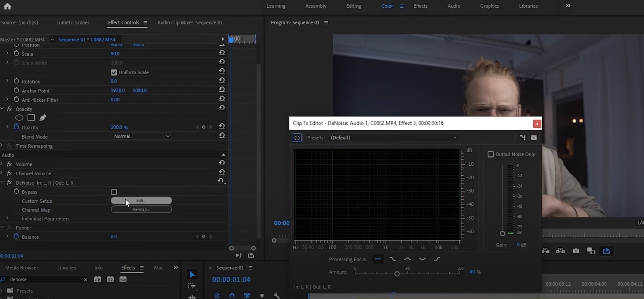Expand Individual Parameters section
The width and height of the screenshot is (644, 299).
coord(7,219)
